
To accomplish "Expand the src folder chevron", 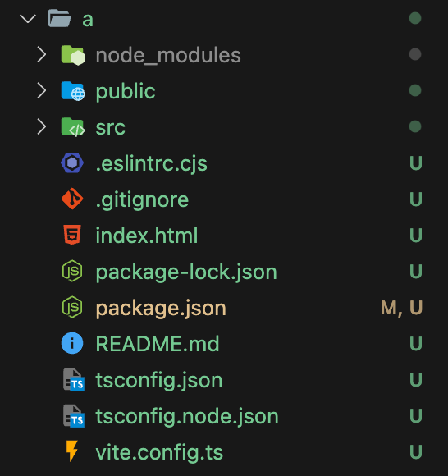I will point(42,126).
